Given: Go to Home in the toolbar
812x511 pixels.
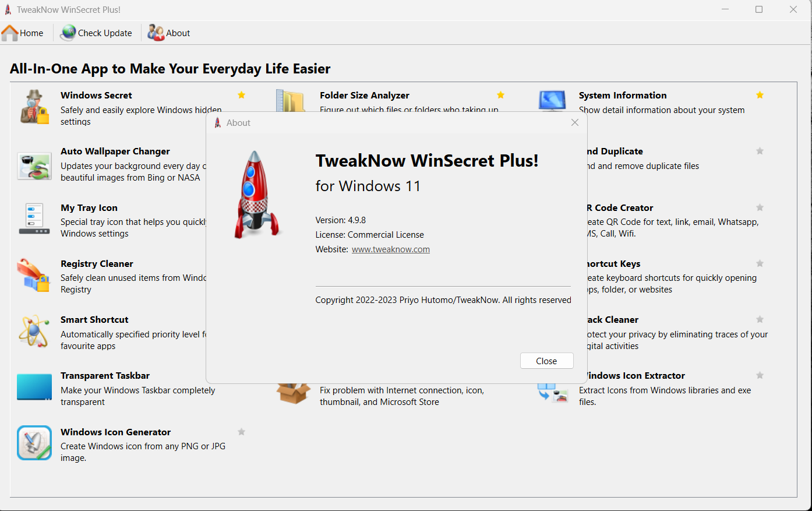Looking at the screenshot, I should (23, 33).
